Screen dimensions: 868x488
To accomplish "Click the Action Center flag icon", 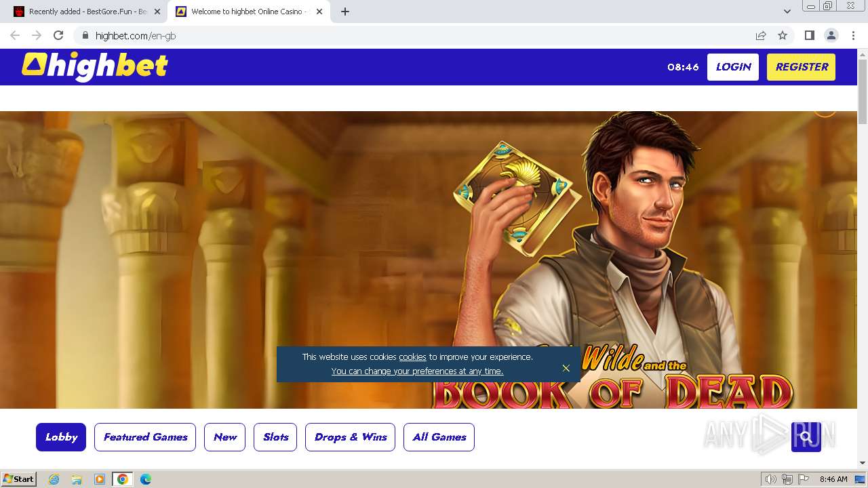I will 803,479.
